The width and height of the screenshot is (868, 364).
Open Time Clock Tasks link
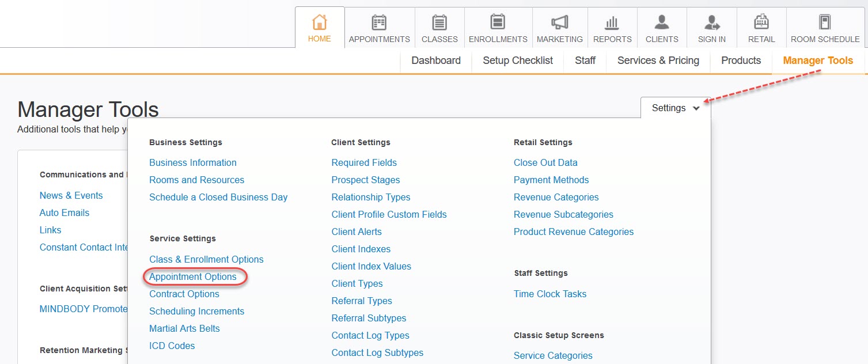pos(549,294)
